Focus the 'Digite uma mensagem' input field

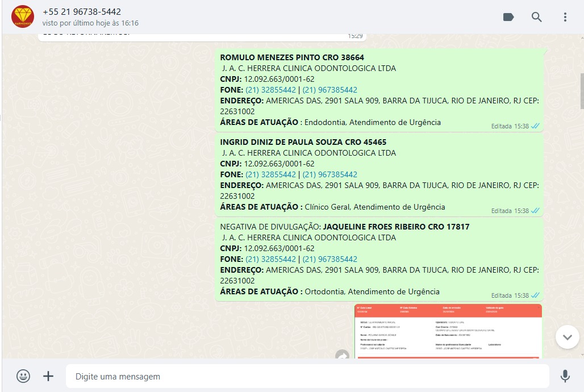(307, 376)
